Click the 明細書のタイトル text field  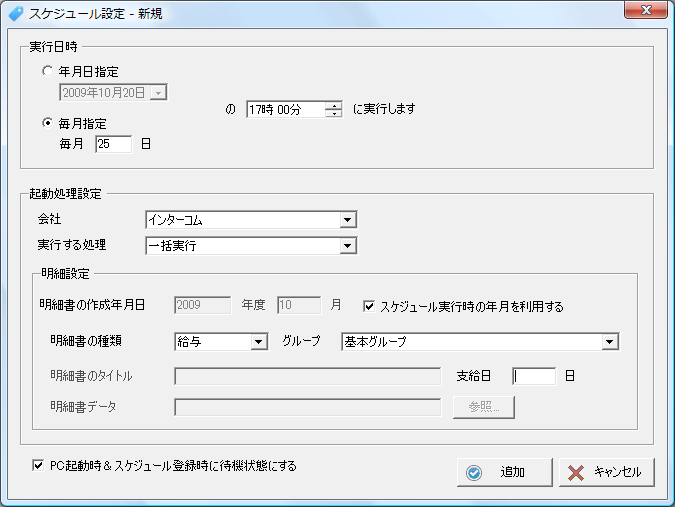(x=307, y=377)
